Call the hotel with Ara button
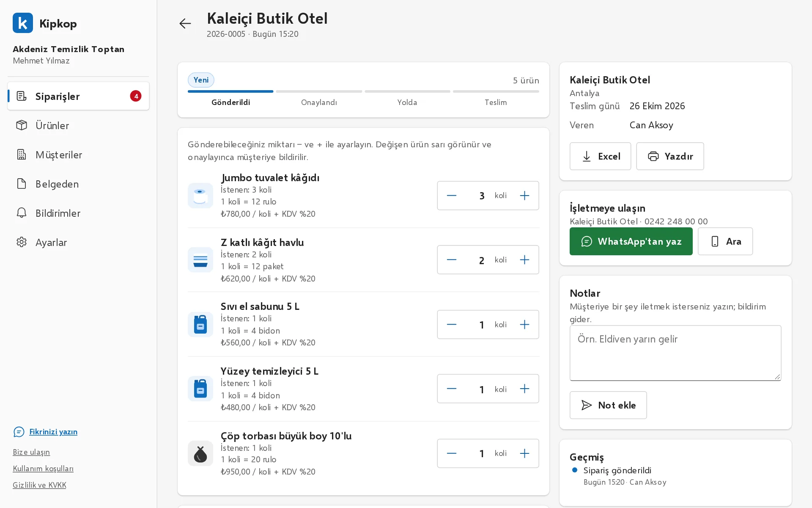The height and width of the screenshot is (508, 812). (x=725, y=241)
